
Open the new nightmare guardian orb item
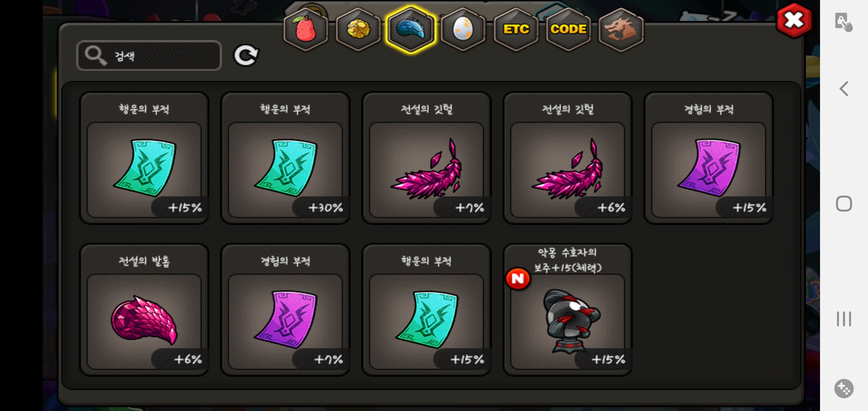568,310
